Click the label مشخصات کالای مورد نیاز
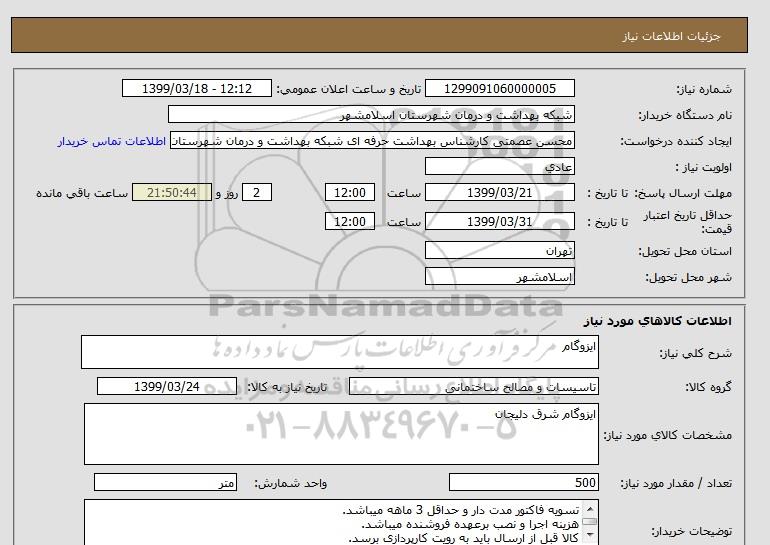 pos(667,435)
